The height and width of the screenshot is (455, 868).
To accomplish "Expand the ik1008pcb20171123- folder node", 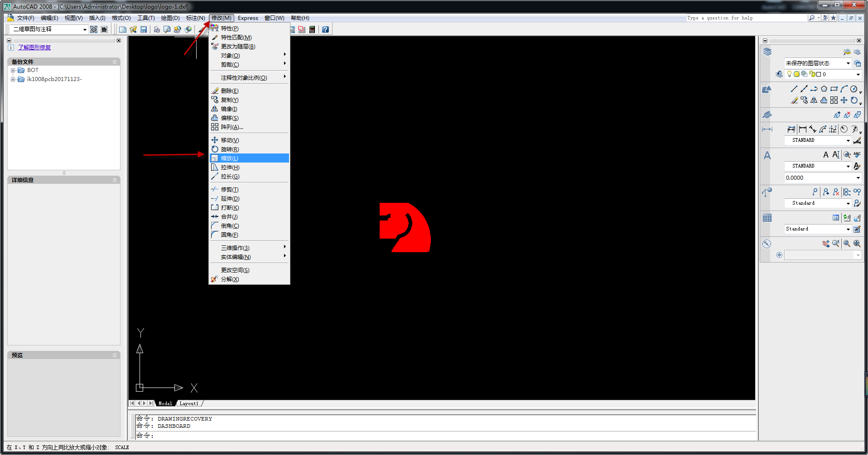I will 13,79.
